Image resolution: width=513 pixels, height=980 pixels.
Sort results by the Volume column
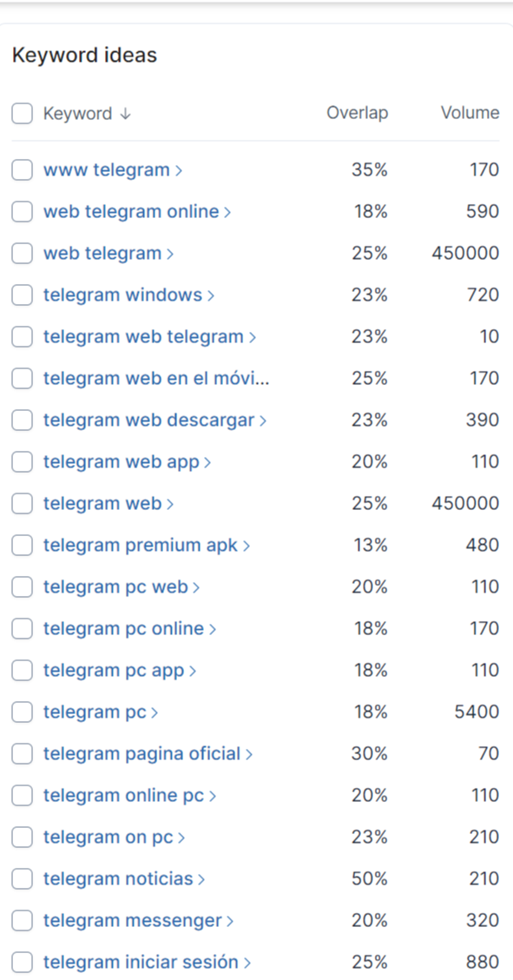470,113
